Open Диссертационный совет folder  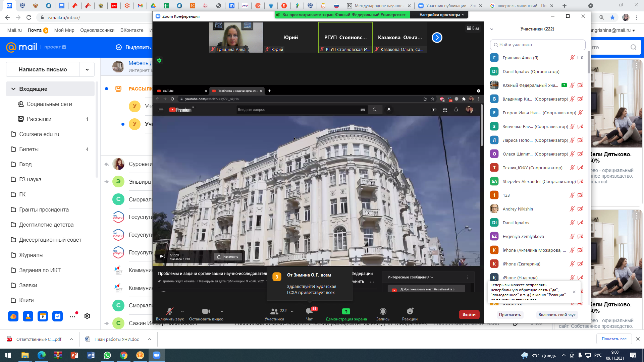50,240
